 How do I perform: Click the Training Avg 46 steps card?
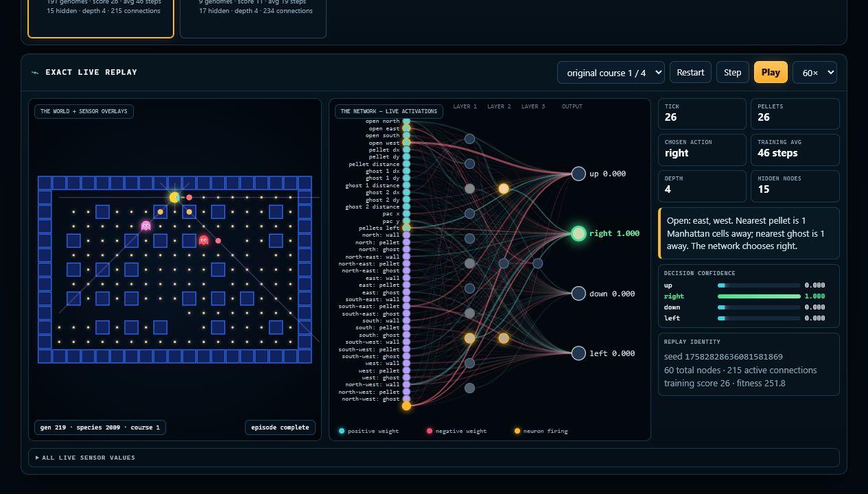tap(795, 150)
